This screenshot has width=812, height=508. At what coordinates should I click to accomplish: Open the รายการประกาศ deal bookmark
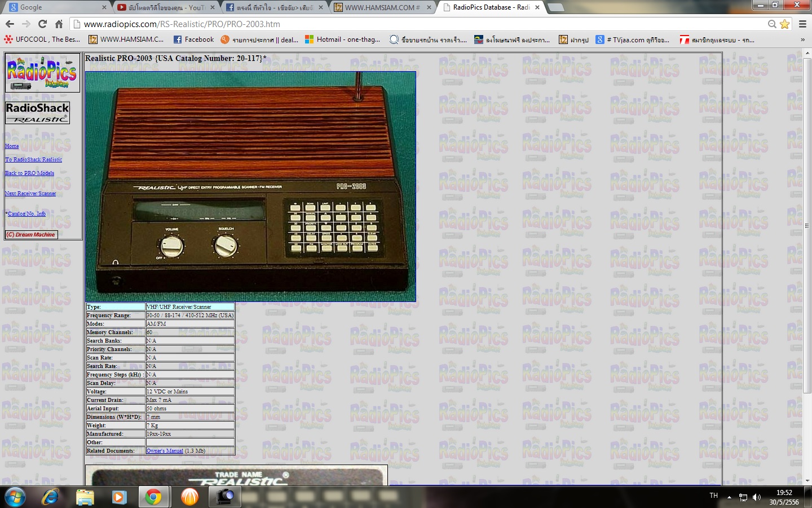tap(259, 40)
